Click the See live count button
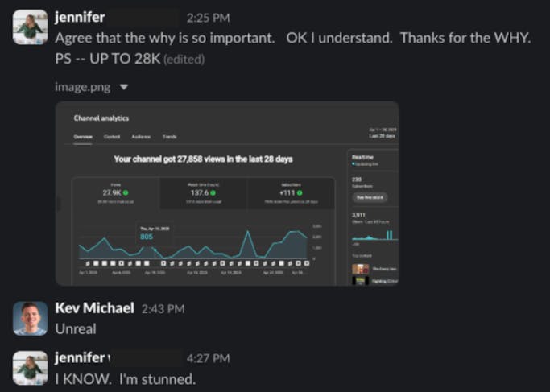The height and width of the screenshot is (392, 550). 370,197
